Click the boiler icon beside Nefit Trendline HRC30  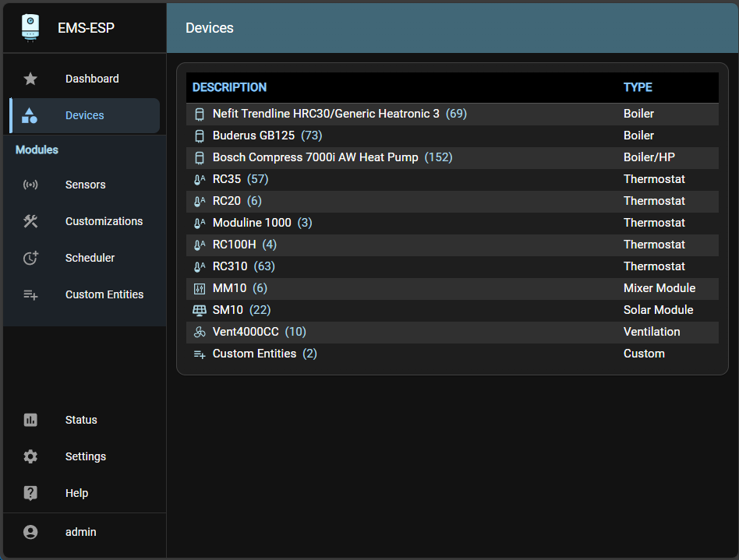(x=200, y=114)
